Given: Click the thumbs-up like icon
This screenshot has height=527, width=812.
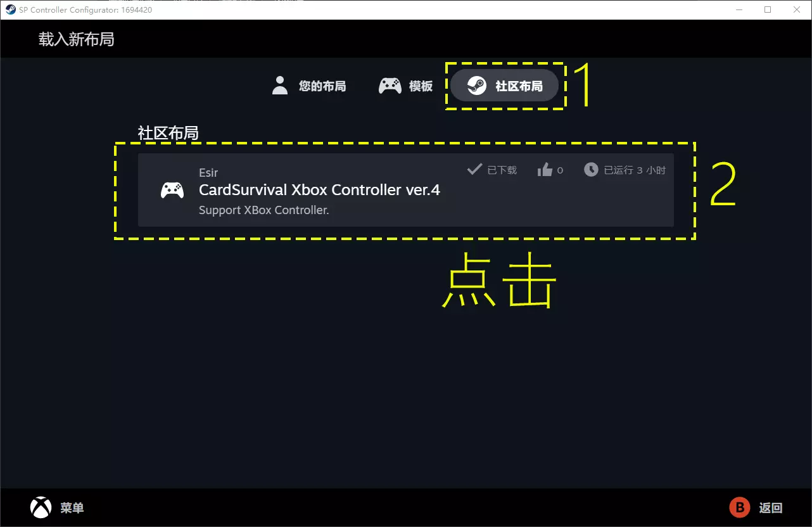Looking at the screenshot, I should click(545, 170).
